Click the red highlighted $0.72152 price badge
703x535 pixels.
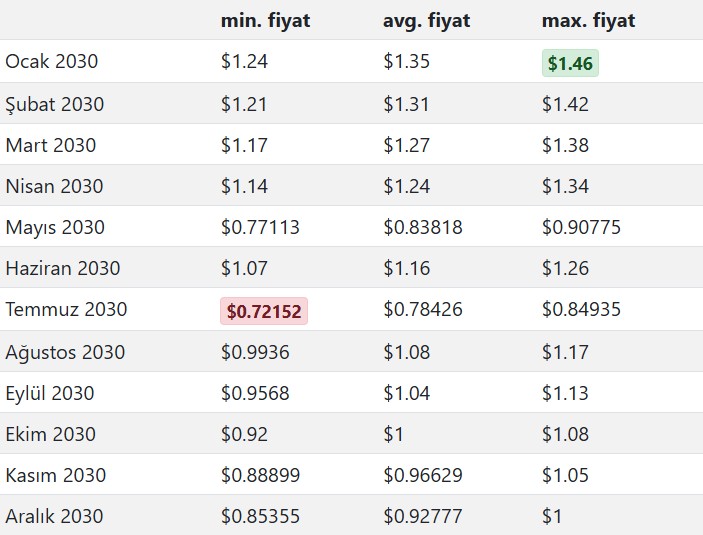point(264,312)
